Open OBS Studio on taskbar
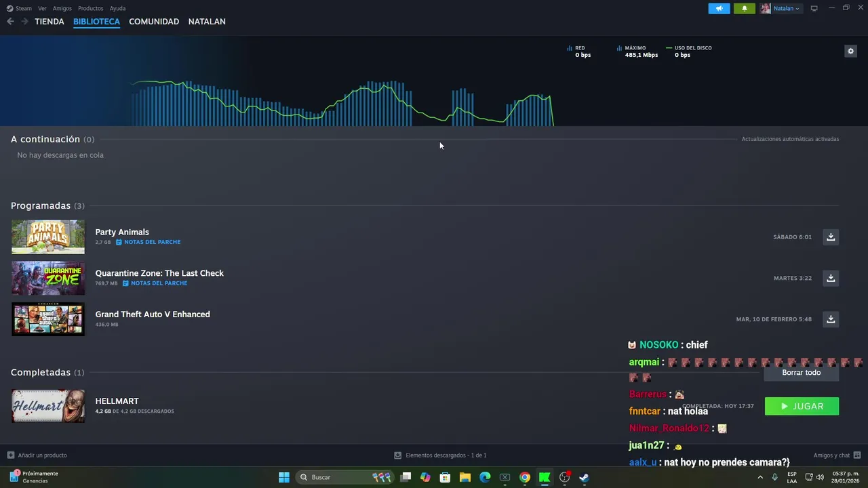Image resolution: width=868 pixels, height=488 pixels. pyautogui.click(x=564, y=477)
